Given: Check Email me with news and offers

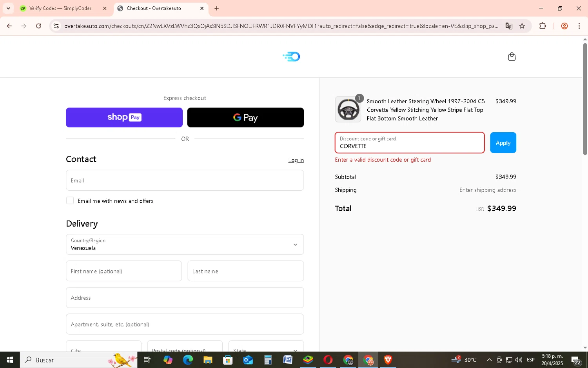Looking at the screenshot, I should point(70,200).
